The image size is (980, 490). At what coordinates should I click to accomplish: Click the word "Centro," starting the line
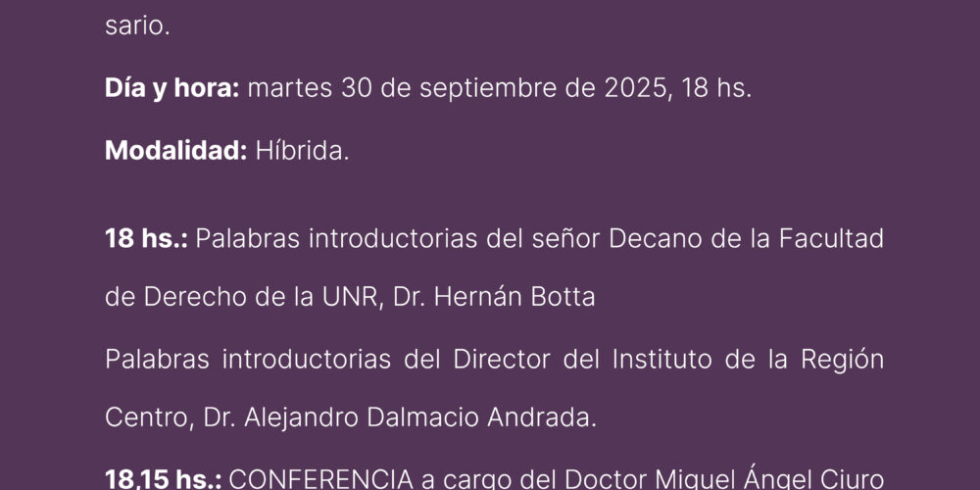coord(150,418)
